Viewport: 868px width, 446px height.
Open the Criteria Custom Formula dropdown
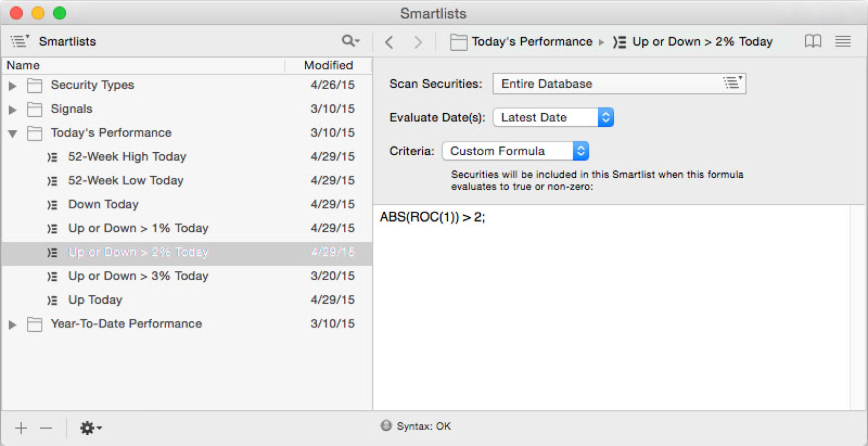pyautogui.click(x=580, y=151)
